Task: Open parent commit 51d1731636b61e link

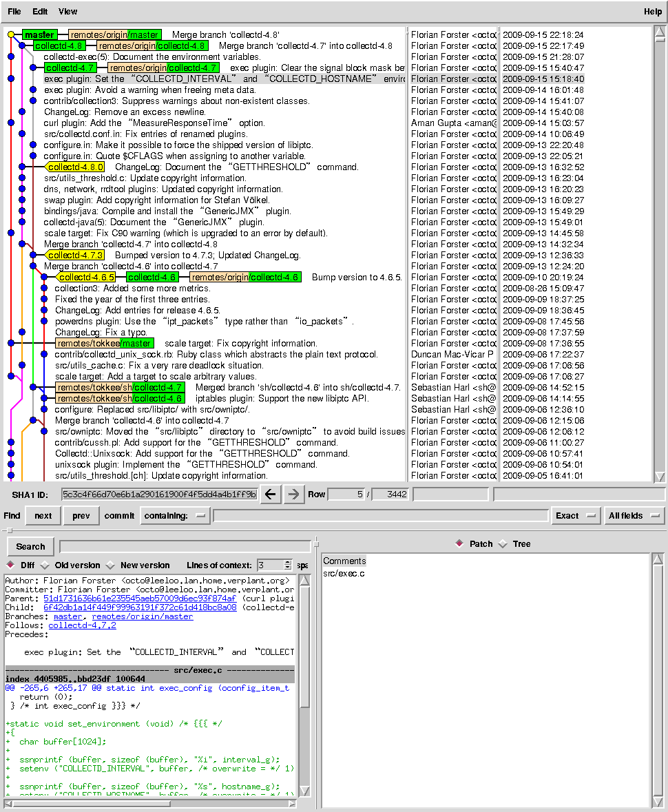Action: [140, 598]
